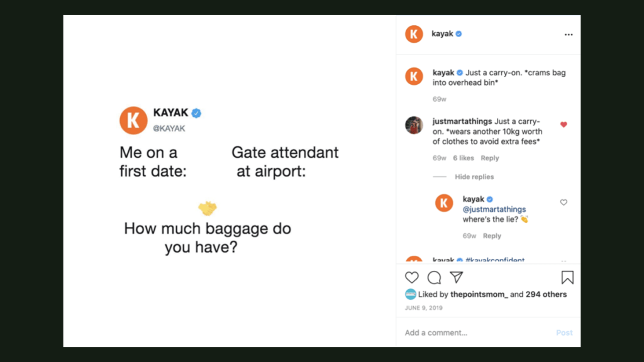Open comments via the speech bubble icon
This screenshot has height=362, width=644.
(x=434, y=277)
